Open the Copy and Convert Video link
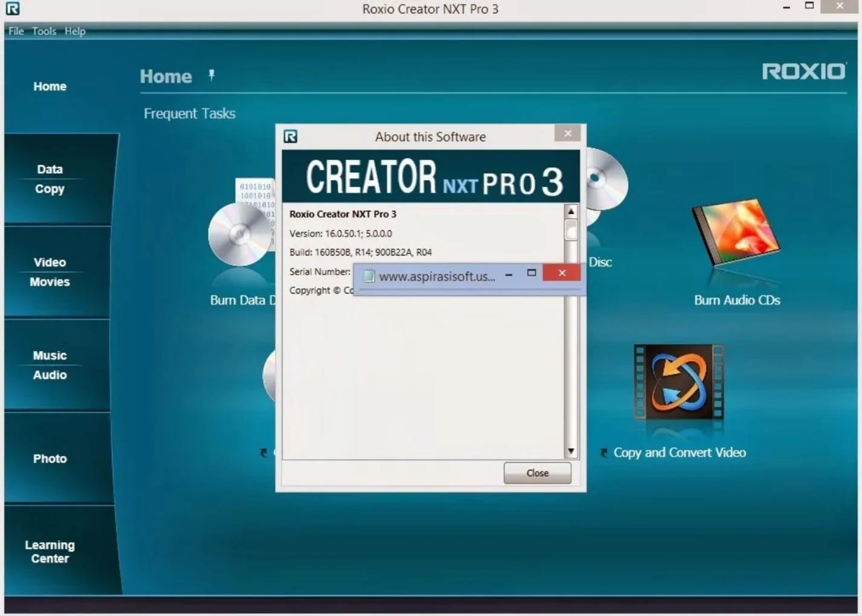 tap(680, 452)
